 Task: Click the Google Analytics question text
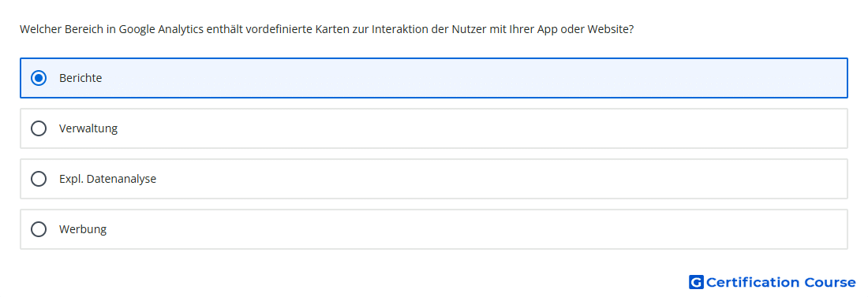[x=327, y=29]
